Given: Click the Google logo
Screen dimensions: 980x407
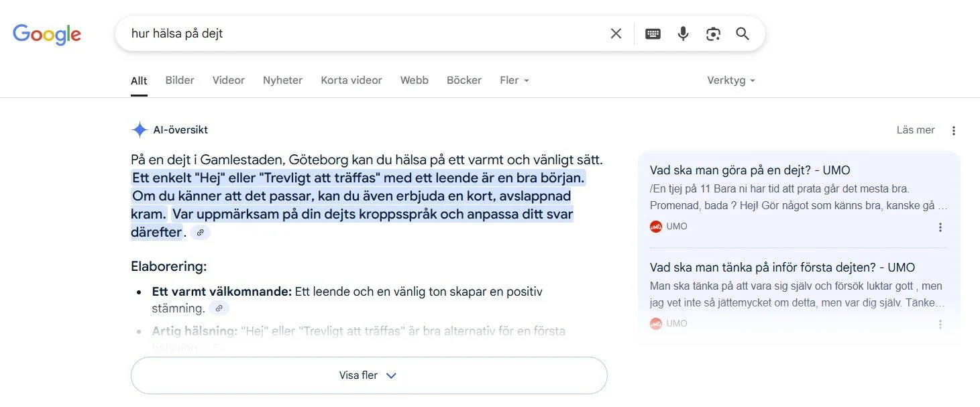Looking at the screenshot, I should 47,34.
